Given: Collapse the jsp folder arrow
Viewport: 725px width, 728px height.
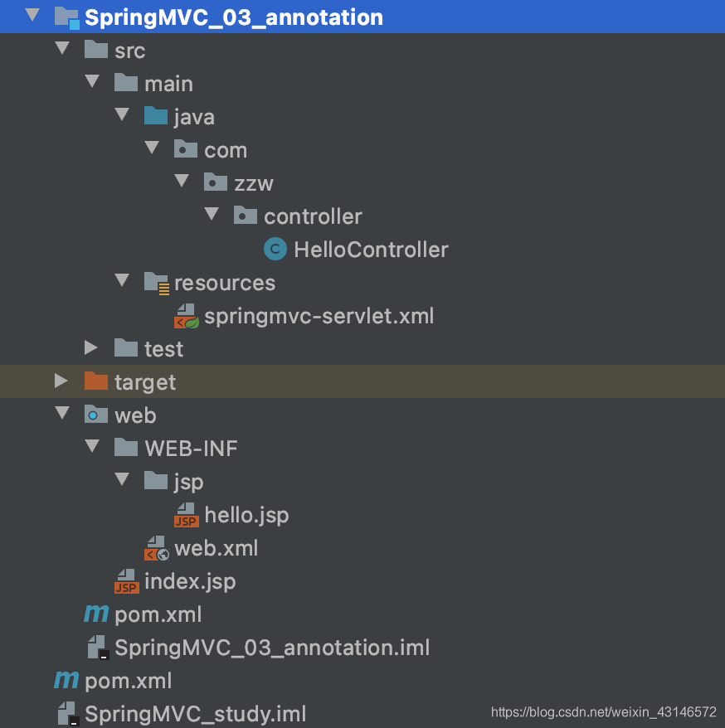Looking at the screenshot, I should point(122,479).
